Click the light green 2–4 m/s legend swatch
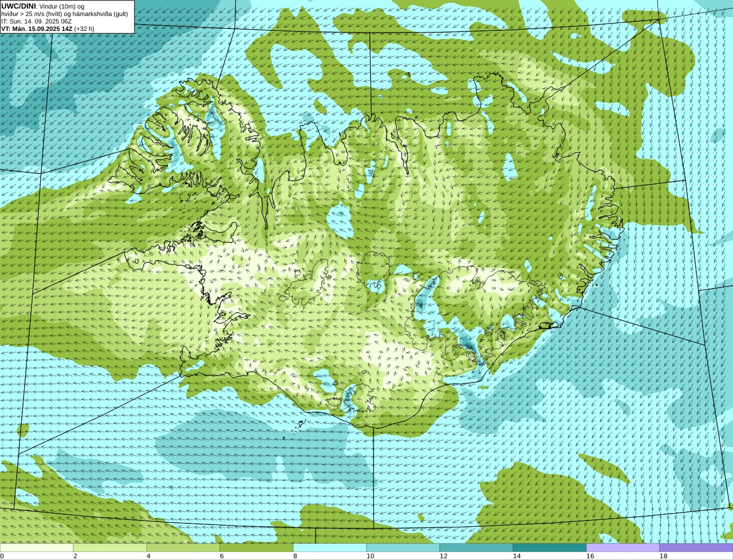733x560 pixels. [x=110, y=547]
